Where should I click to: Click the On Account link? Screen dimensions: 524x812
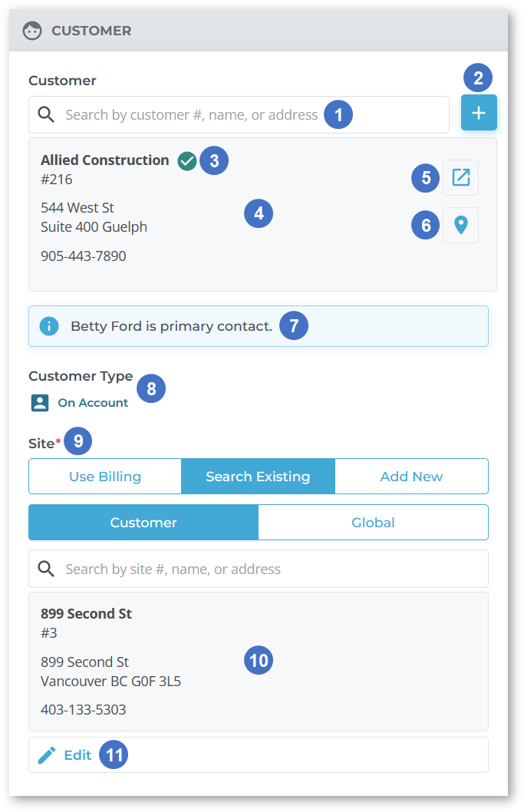click(93, 403)
